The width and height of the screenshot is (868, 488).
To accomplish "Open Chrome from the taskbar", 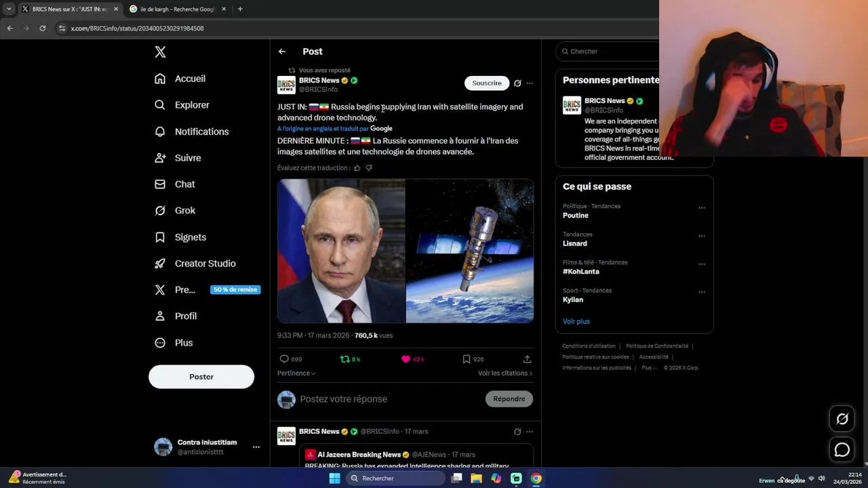I will click(536, 479).
